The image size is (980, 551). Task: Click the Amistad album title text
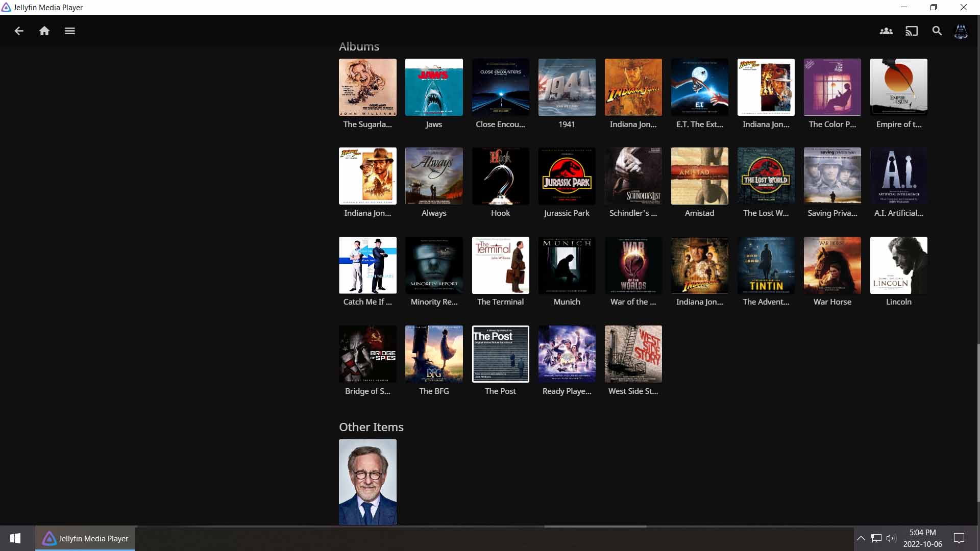[x=699, y=213]
